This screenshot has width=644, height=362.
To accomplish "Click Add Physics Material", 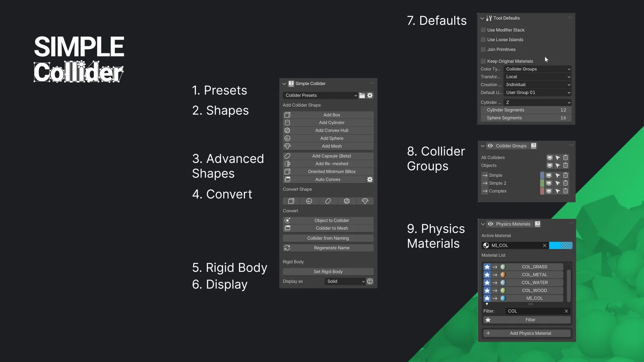I will [x=526, y=333].
